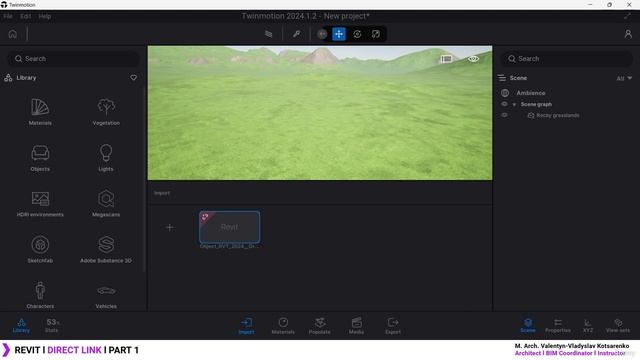
Task: Switch to the Properties panel tab
Action: 558,326
